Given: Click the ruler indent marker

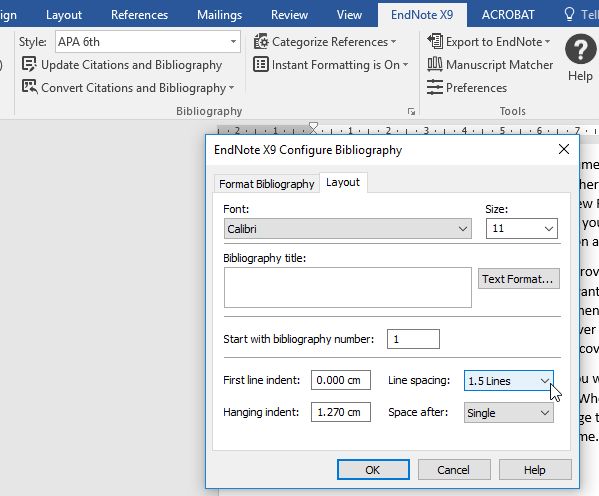Looking at the screenshot, I should point(313,128).
